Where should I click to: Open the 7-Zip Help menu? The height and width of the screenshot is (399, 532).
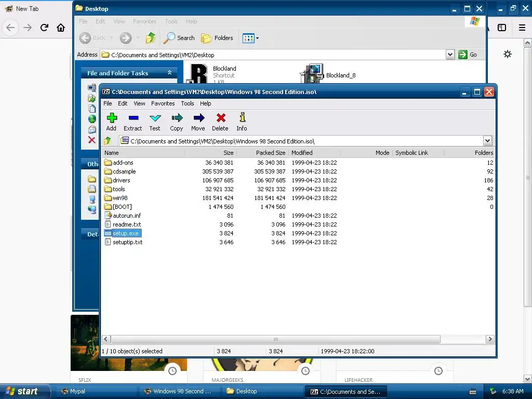point(205,103)
